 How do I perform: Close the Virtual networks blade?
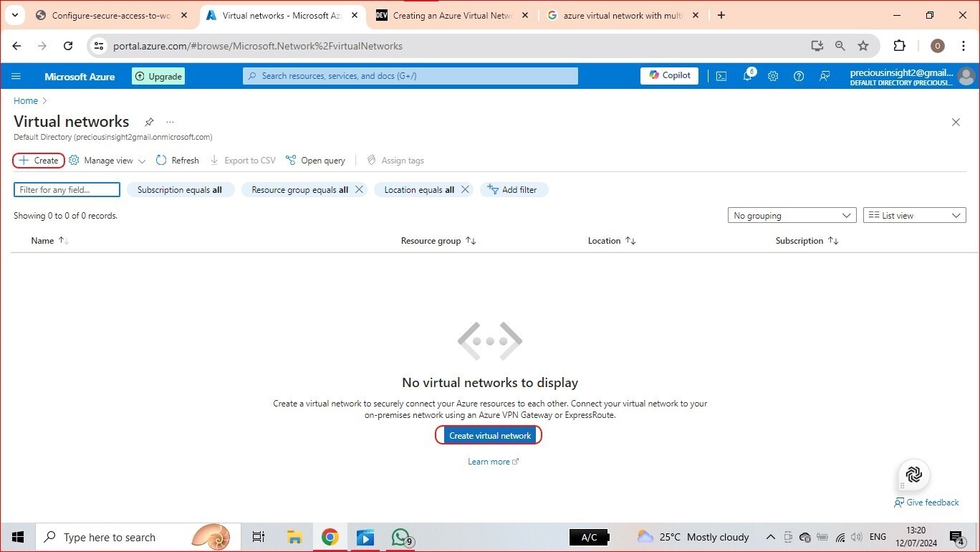956,123
